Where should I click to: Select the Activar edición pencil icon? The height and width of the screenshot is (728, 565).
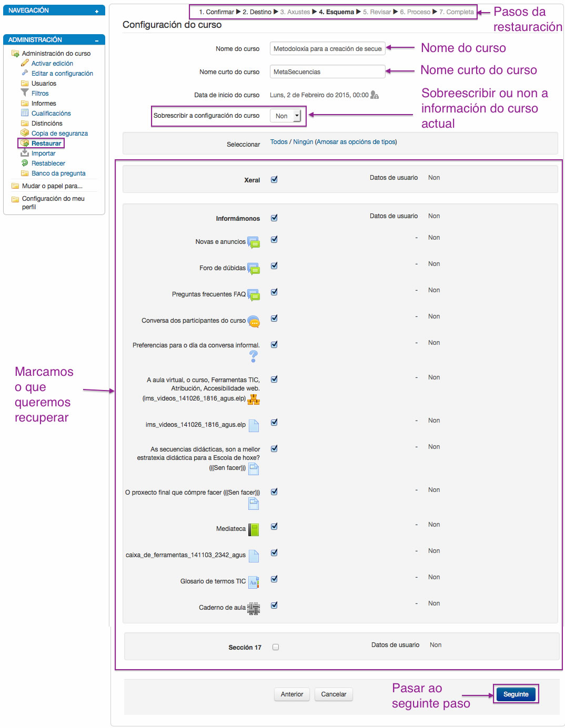point(25,63)
